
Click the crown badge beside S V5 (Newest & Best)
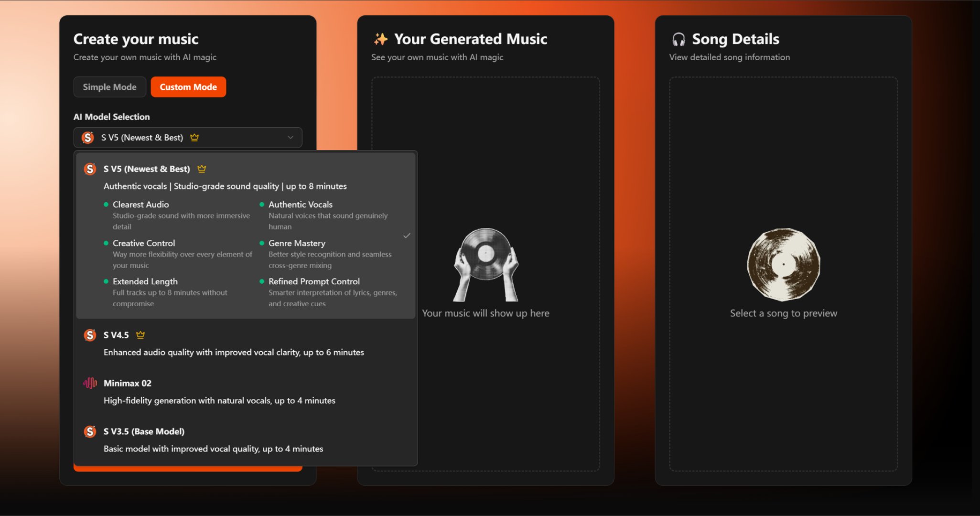tap(202, 168)
